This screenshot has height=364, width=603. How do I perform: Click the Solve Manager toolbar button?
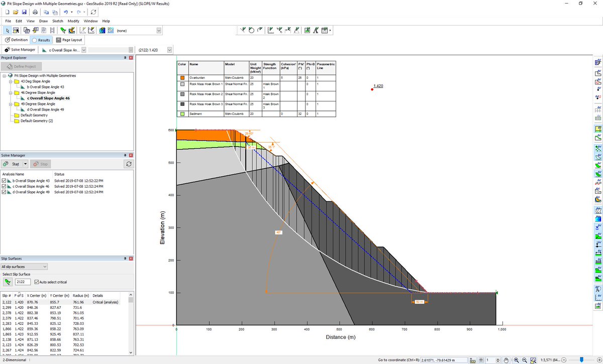pyautogui.click(x=20, y=50)
